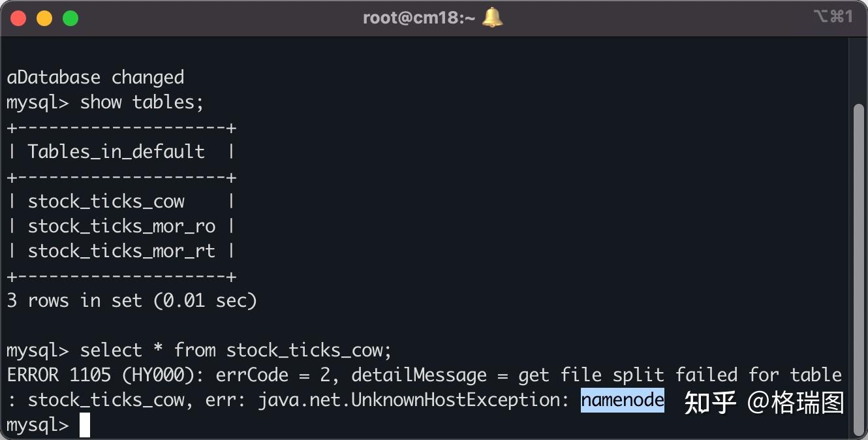Click the green zoom window button

pyautogui.click(x=70, y=18)
